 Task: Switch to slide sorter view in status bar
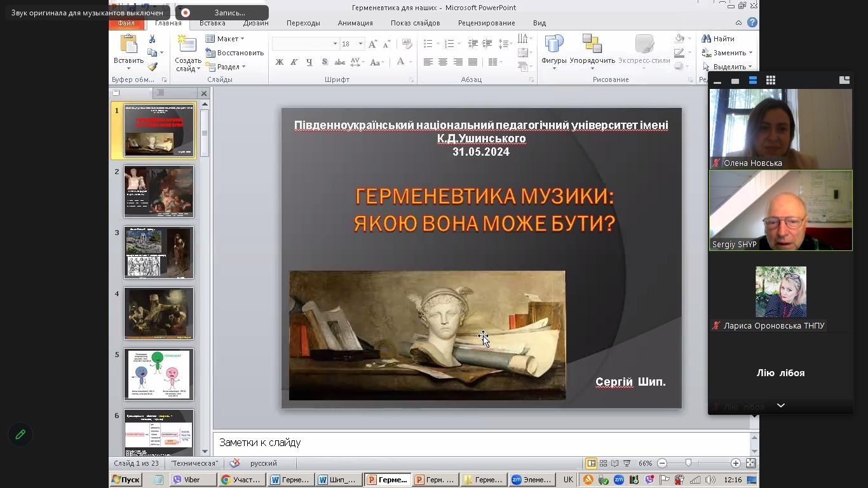click(603, 463)
